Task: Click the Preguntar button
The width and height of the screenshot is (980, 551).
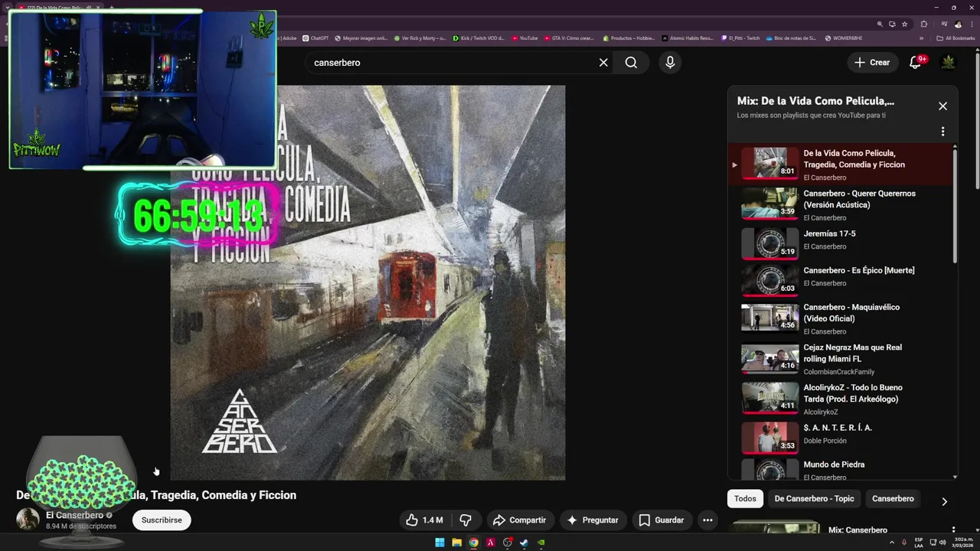Action: coord(592,520)
